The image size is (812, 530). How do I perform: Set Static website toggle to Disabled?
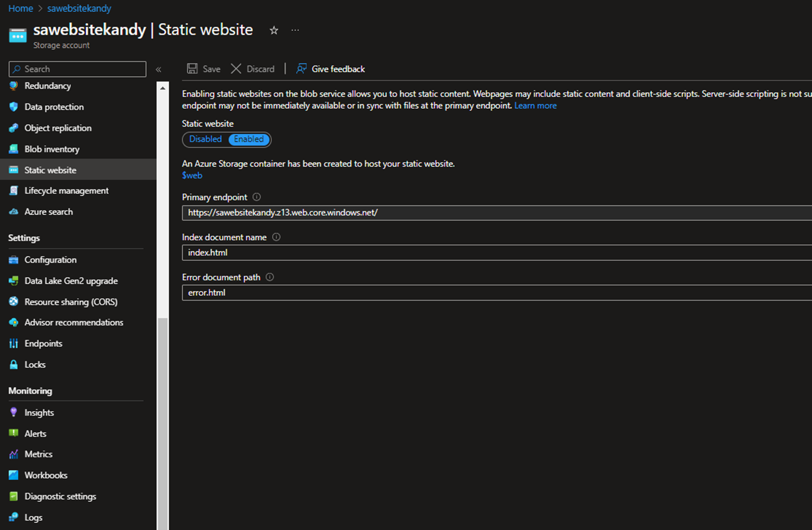pos(206,139)
